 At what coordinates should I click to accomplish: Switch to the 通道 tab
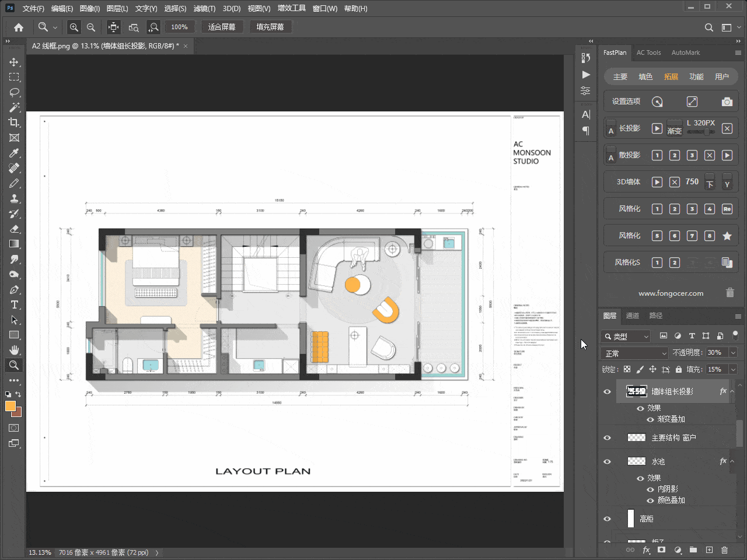(633, 316)
